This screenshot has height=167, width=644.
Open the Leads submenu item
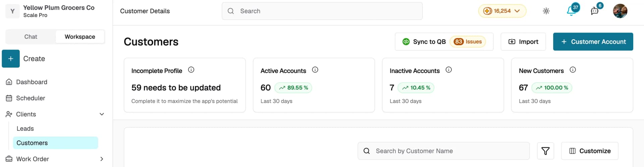click(25, 129)
